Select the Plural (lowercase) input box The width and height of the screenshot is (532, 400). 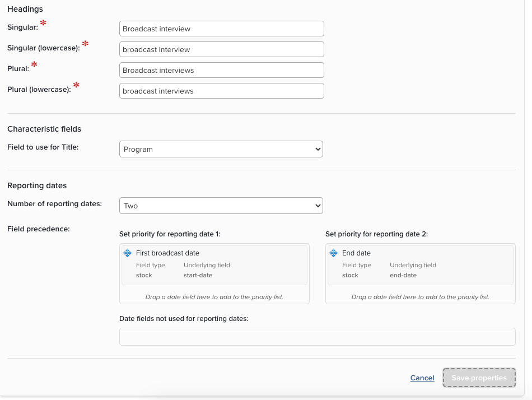coord(221,91)
